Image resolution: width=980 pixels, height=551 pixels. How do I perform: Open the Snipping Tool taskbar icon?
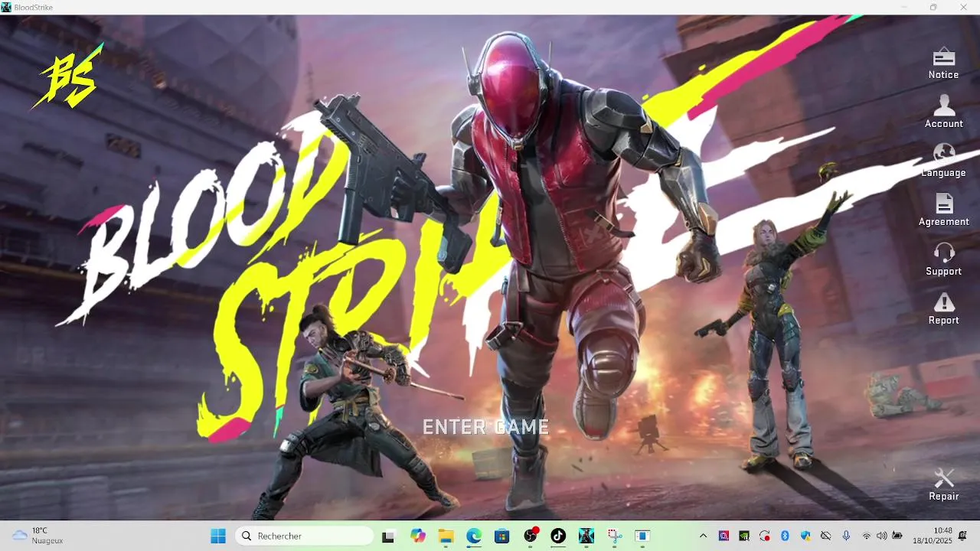tap(615, 536)
